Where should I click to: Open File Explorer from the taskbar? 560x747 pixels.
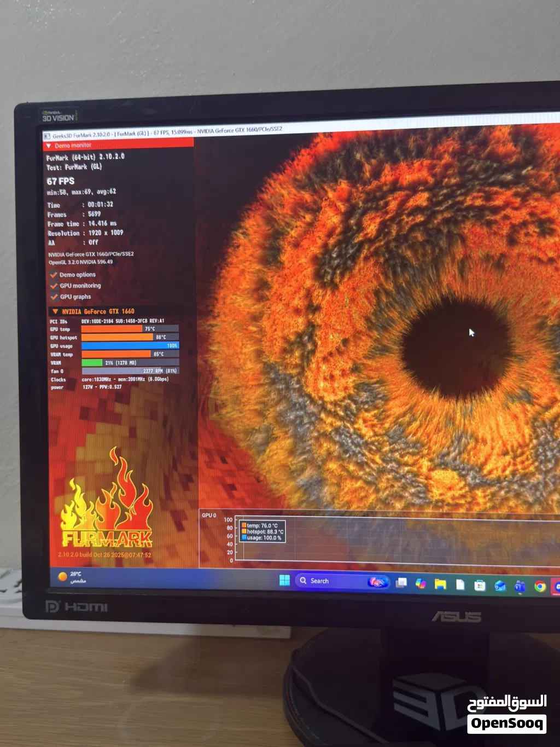point(440,584)
